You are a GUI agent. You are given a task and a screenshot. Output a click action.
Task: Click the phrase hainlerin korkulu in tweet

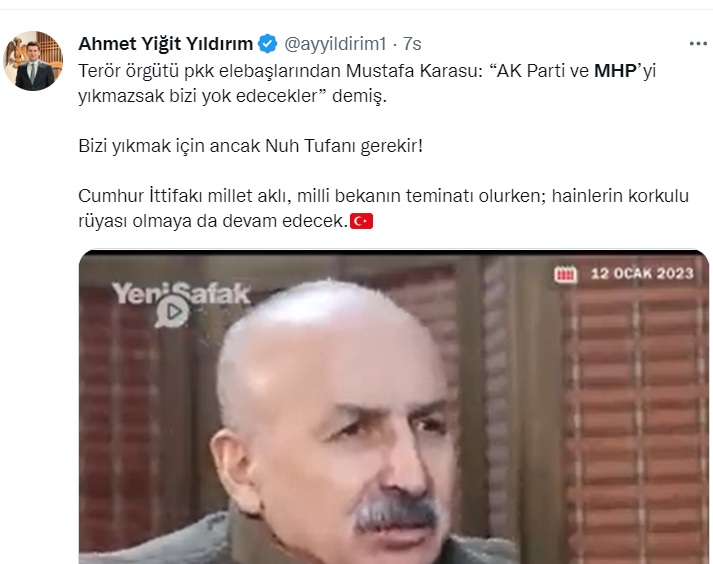coord(620,196)
